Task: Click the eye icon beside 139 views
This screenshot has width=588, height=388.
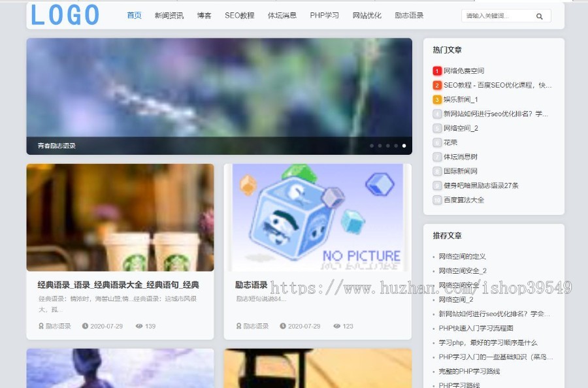Action: pyautogui.click(x=139, y=326)
